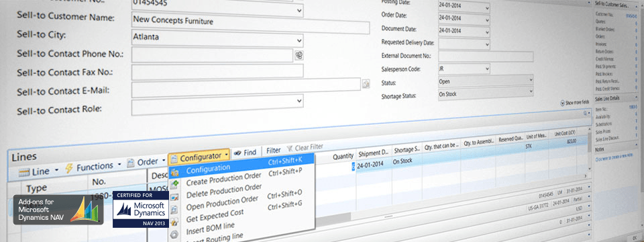Image resolution: width=644 pixels, height=242 pixels.
Task: Click the Configurator button icon
Action: (174, 159)
